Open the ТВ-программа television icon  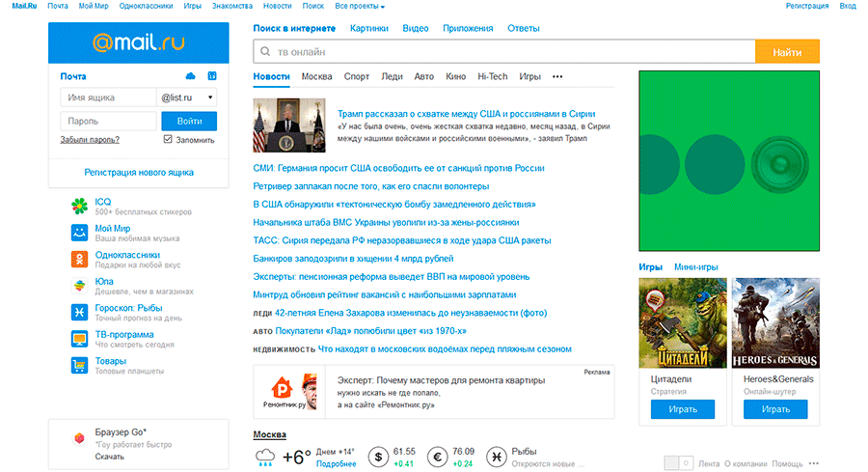79,338
